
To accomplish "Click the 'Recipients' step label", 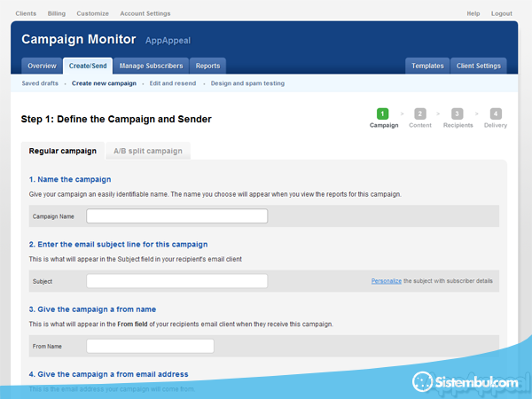I will point(458,125).
